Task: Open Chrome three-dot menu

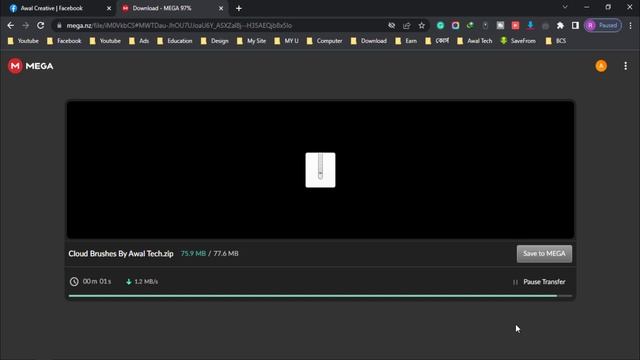Action: point(630,25)
